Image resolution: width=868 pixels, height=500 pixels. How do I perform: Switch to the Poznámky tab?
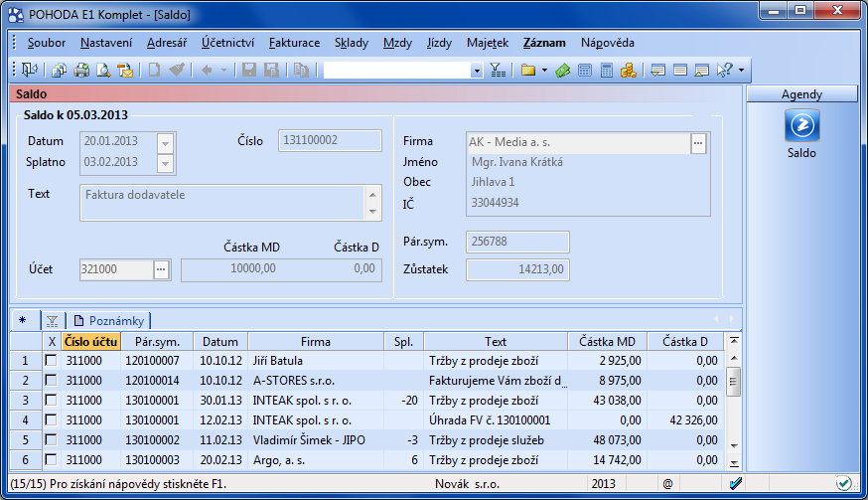[x=110, y=320]
